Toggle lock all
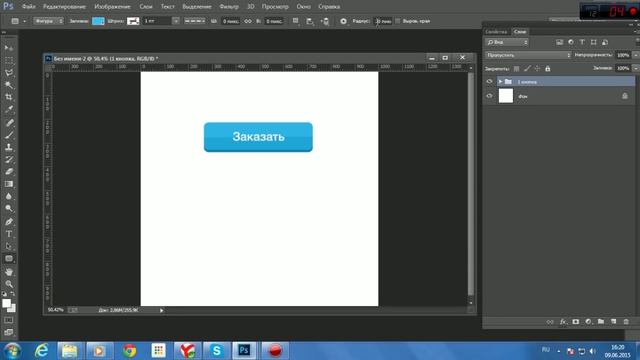Image resolution: width=640 pixels, height=360 pixels. 548,69
